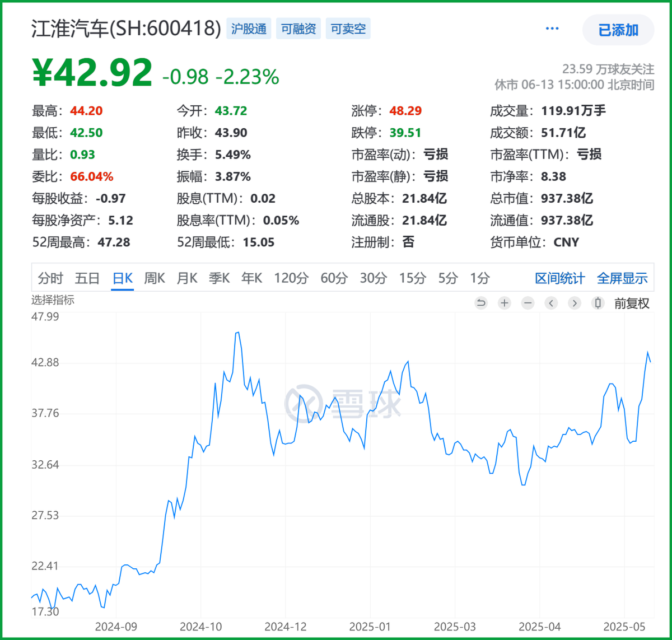Select the 月K tab
This screenshot has width=672, height=640.
[187, 278]
